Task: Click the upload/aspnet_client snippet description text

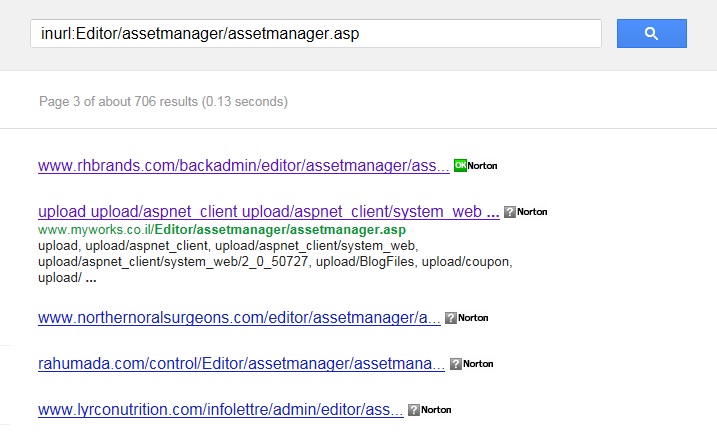Action: coord(275,262)
